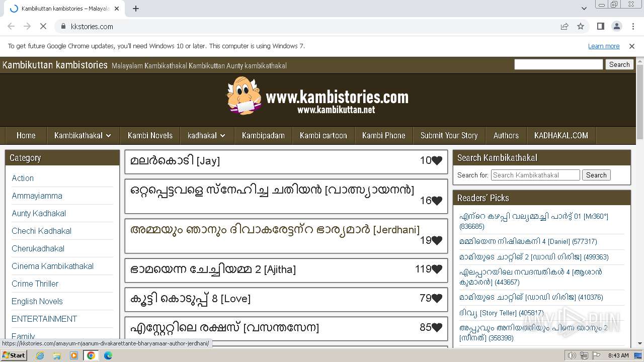
Task: Open the Chrome three-dot menu
Action: 633,26
